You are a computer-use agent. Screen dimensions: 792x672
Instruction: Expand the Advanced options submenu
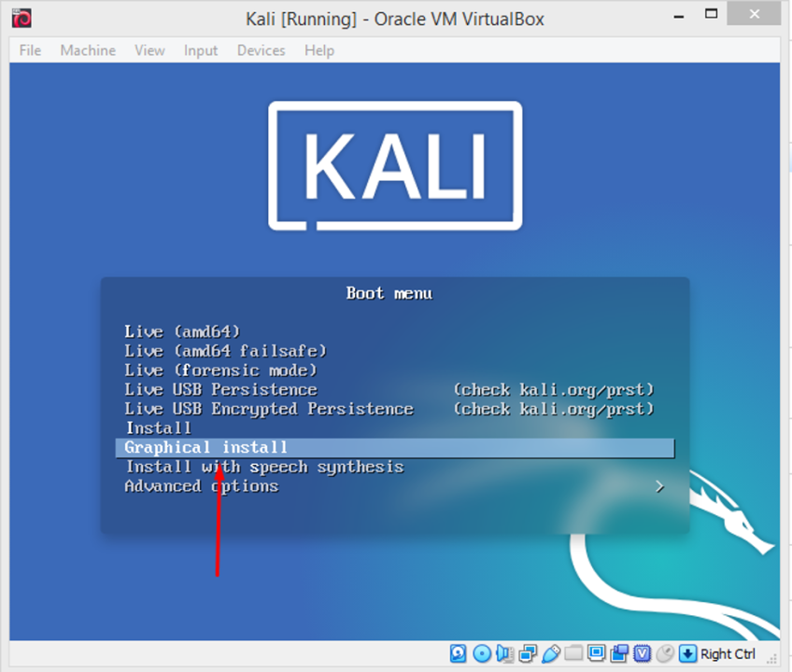click(201, 486)
